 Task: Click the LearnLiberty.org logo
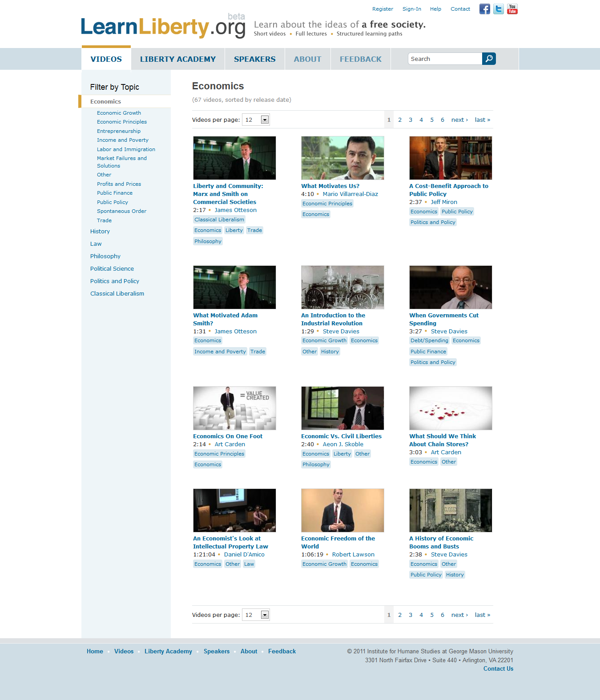pyautogui.click(x=163, y=27)
